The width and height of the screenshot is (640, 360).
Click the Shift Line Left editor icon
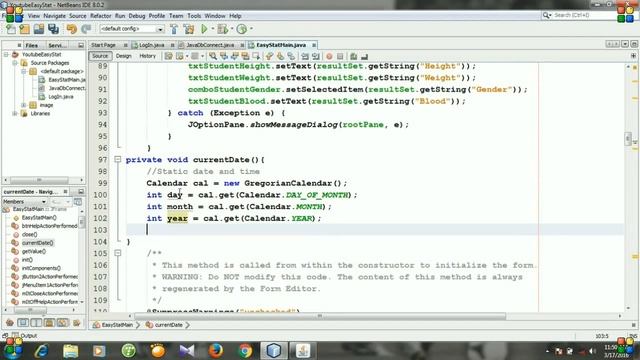(305, 56)
